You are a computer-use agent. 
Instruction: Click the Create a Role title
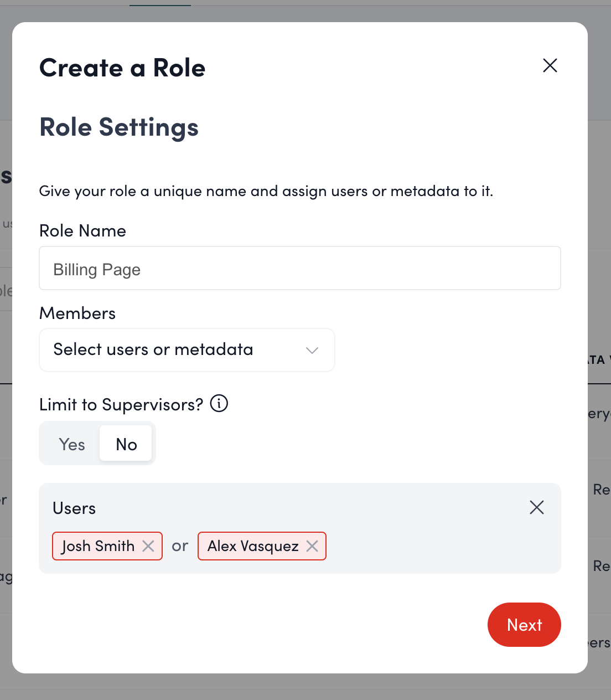pyautogui.click(x=122, y=68)
